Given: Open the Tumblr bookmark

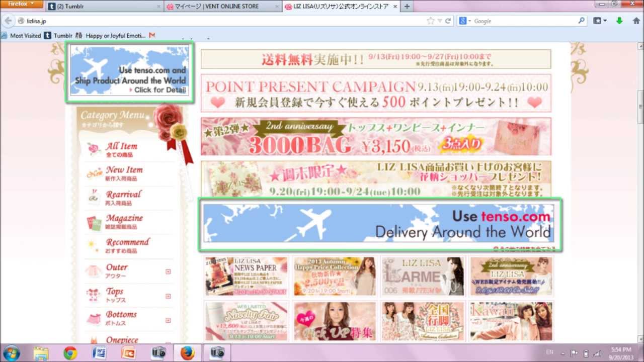Looking at the screenshot, I should pos(58,36).
